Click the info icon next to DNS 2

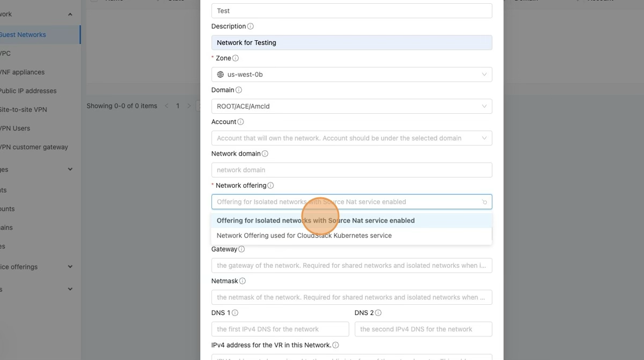[x=378, y=313]
